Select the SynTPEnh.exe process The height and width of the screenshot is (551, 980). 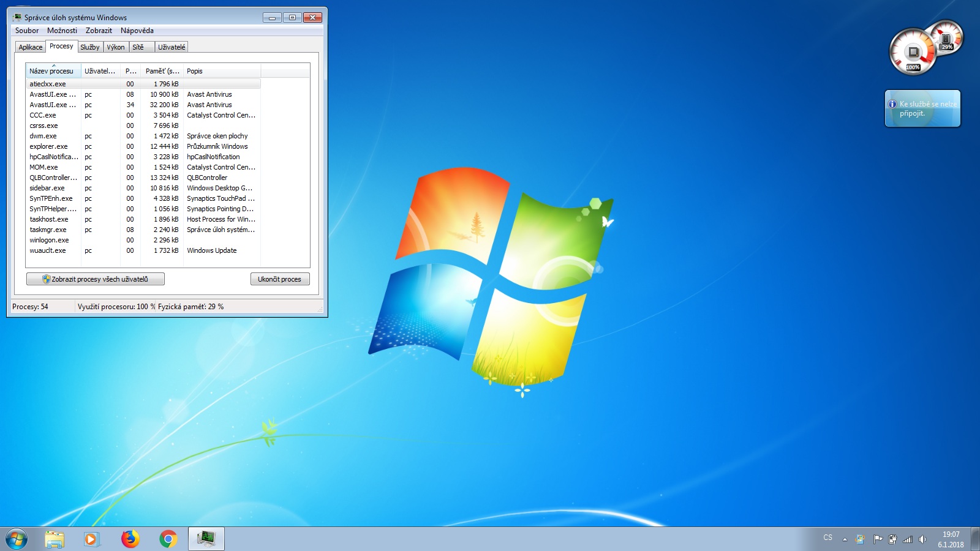click(x=143, y=198)
